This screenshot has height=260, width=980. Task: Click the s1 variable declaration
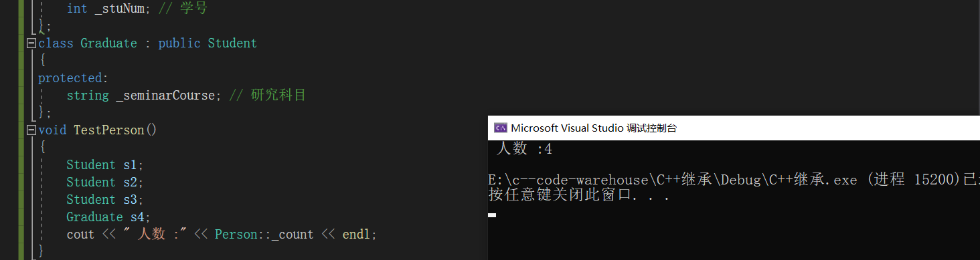click(x=130, y=165)
